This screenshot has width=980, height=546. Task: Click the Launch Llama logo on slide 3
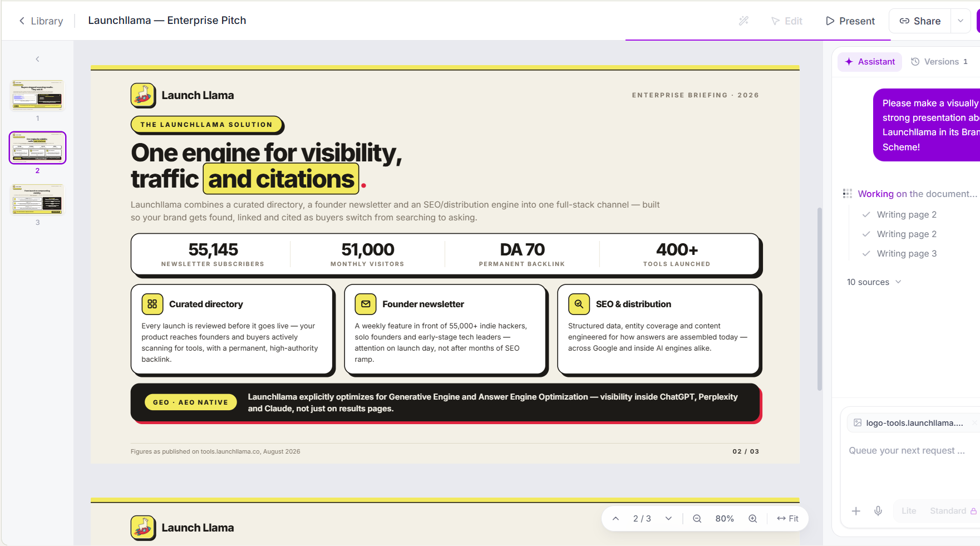pos(143,528)
